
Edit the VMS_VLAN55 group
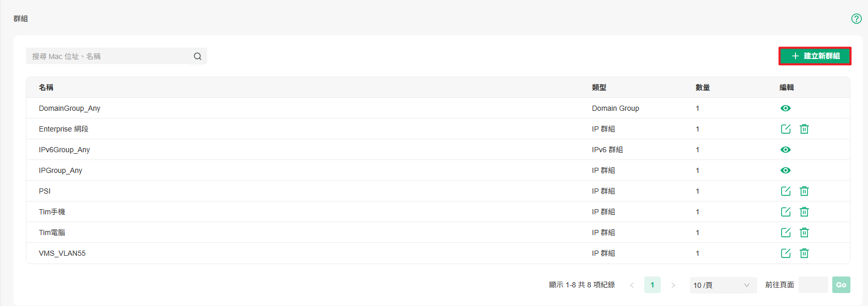(x=786, y=253)
